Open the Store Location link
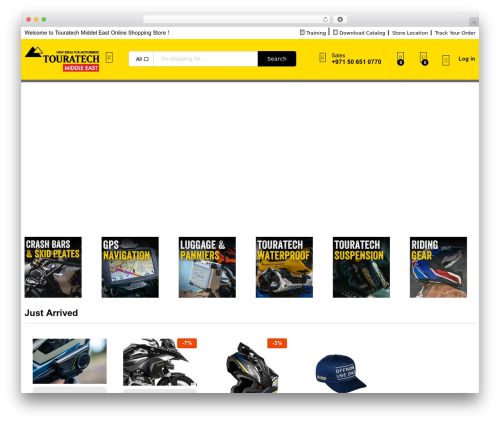This screenshot has height=423, width=500. 410,33
